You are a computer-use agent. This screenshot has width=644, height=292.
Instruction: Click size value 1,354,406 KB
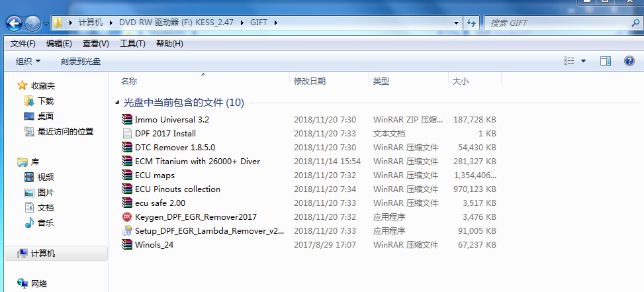coord(475,175)
